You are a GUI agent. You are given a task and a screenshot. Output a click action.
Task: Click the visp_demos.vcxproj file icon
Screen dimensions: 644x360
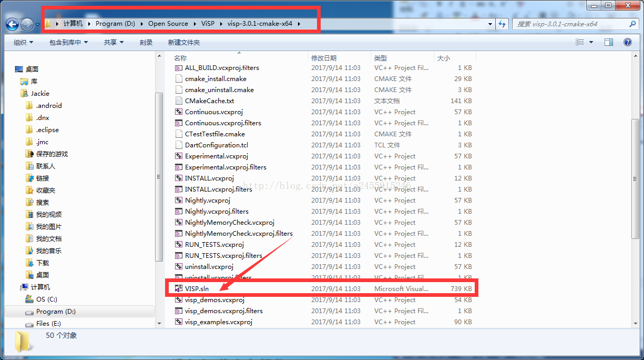pyautogui.click(x=179, y=299)
